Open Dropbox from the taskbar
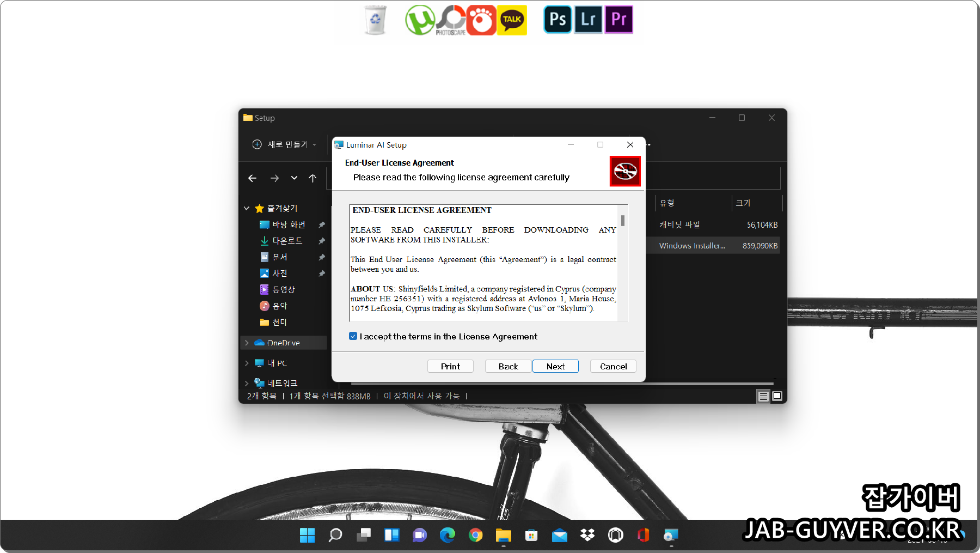This screenshot has height=553, width=980. point(587,536)
